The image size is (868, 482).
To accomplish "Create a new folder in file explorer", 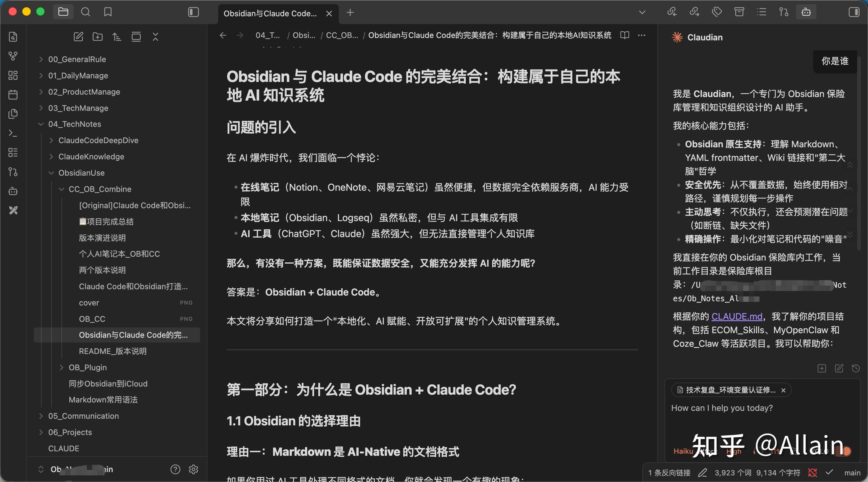I will [x=98, y=37].
